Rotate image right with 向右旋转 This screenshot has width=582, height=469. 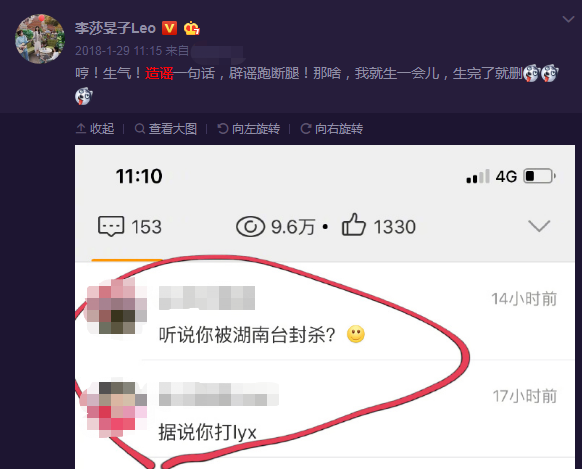pos(332,129)
